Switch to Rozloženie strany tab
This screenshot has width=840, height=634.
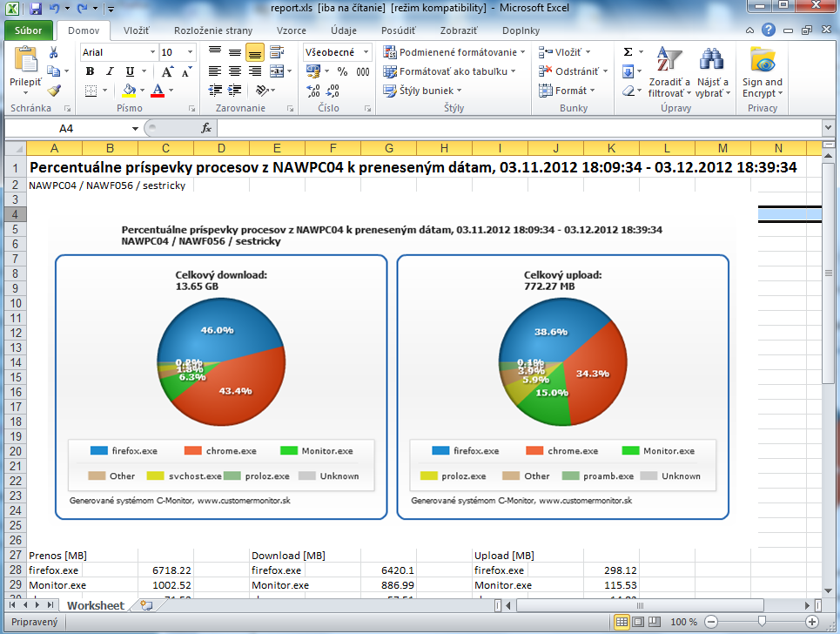coord(213,30)
